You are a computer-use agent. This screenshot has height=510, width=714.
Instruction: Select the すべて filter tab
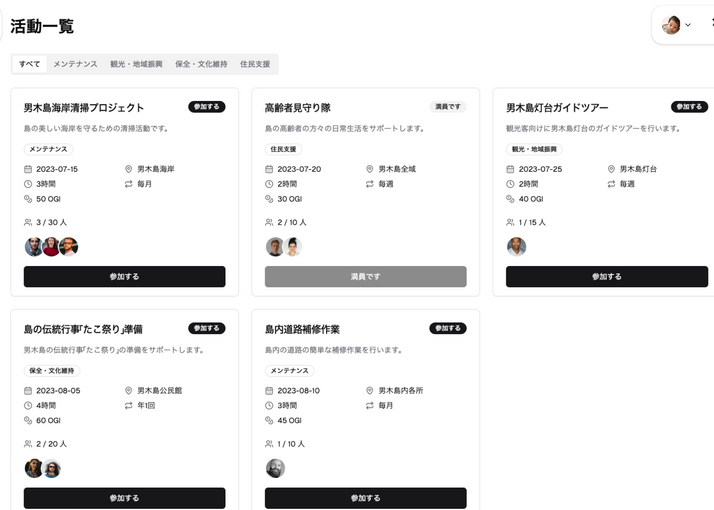pyautogui.click(x=30, y=64)
